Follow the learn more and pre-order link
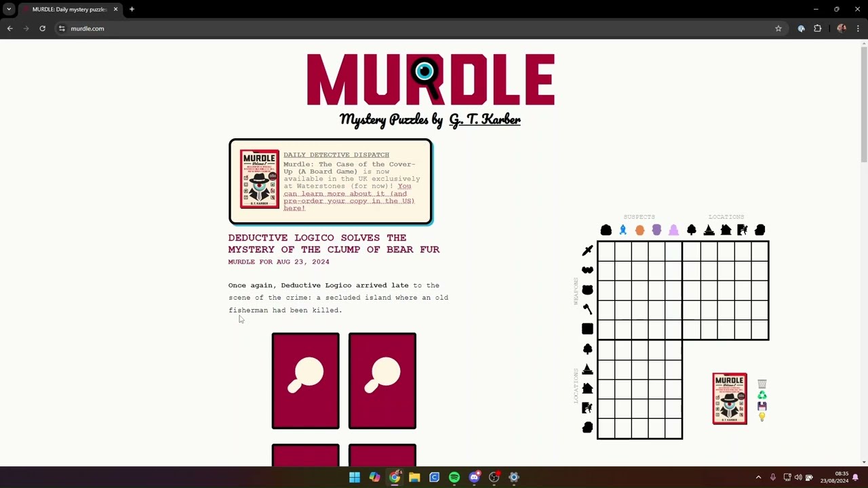 (x=349, y=197)
